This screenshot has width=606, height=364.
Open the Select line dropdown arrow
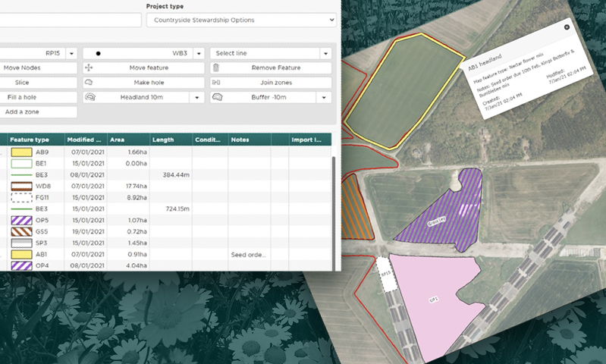[325, 53]
